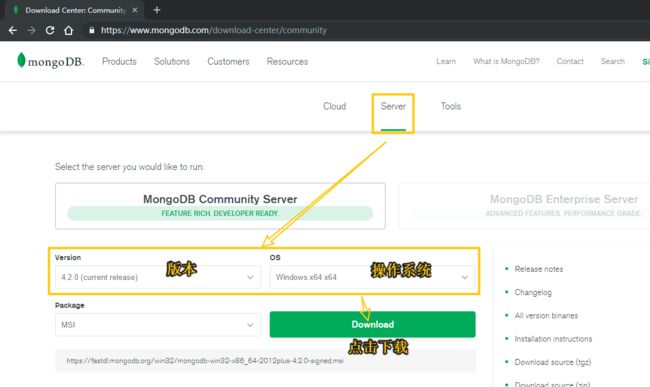Open Installation instructions link
The image size is (650, 387).
click(553, 339)
